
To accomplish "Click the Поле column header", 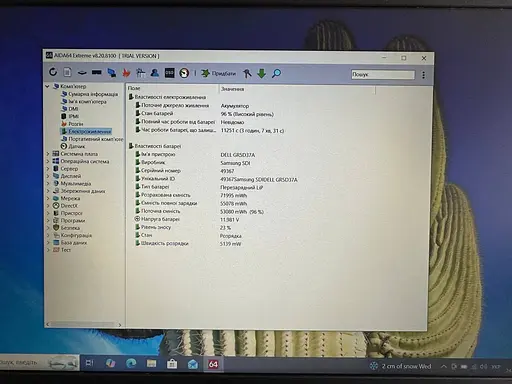I will [172, 88].
